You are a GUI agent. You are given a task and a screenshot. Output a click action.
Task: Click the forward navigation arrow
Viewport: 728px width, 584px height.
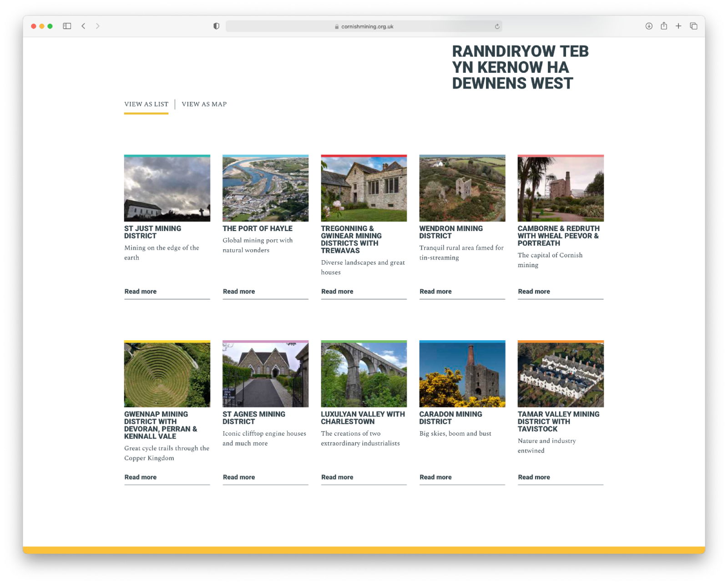[x=97, y=26]
